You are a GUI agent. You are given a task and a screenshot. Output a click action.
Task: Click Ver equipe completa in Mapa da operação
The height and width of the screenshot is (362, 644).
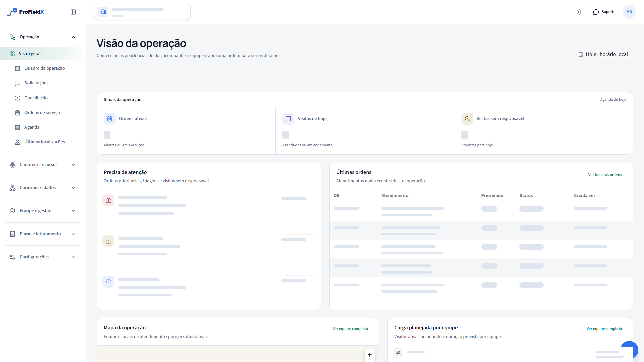(x=350, y=329)
